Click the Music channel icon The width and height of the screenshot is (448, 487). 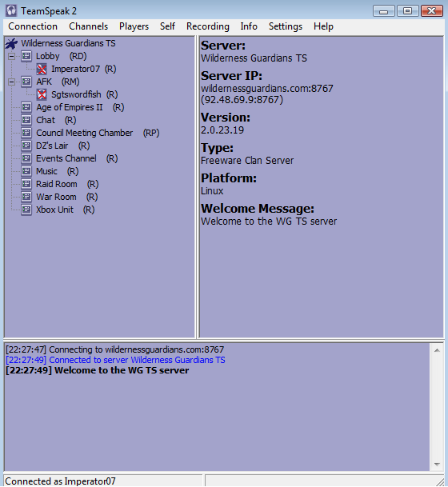(x=26, y=171)
